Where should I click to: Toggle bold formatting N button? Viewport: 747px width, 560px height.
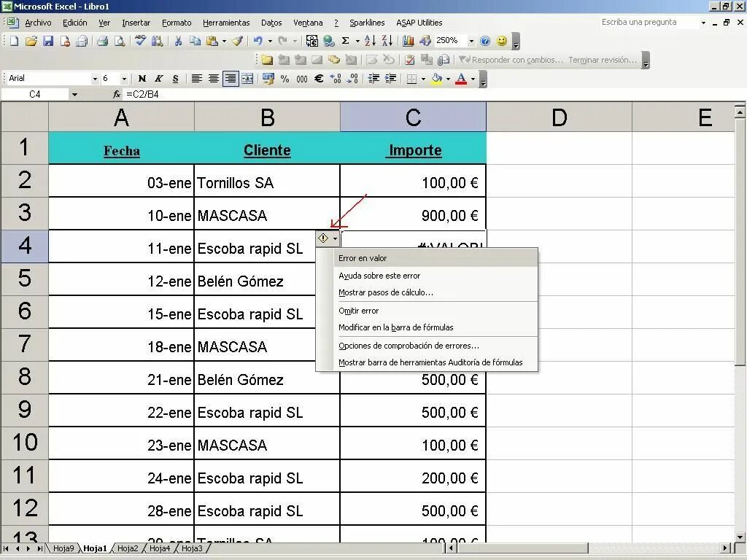click(x=142, y=79)
